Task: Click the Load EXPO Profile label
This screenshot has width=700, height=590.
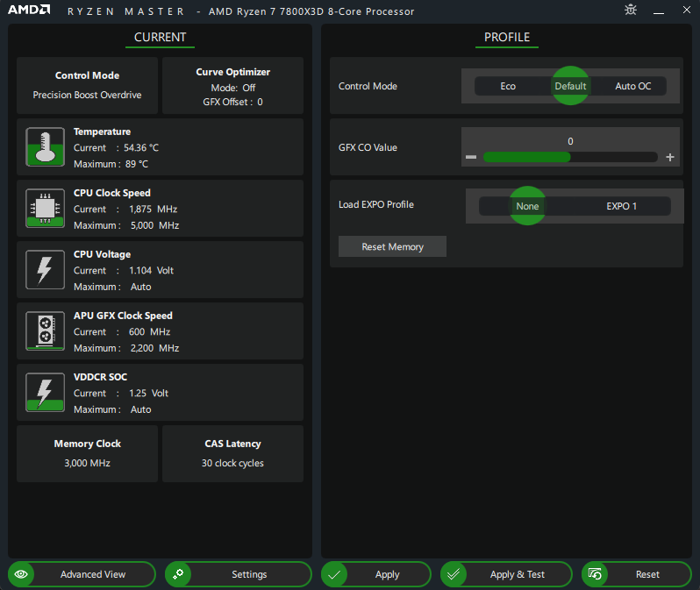Action: [376, 204]
